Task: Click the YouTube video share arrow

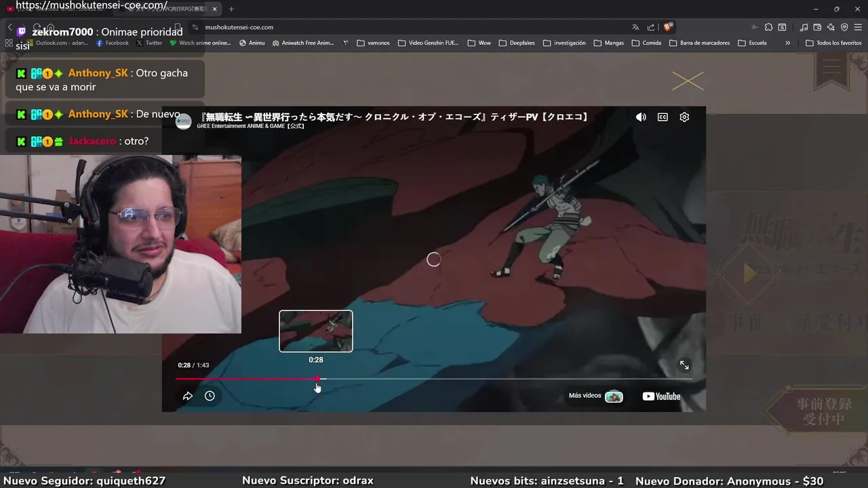Action: pyautogui.click(x=188, y=396)
